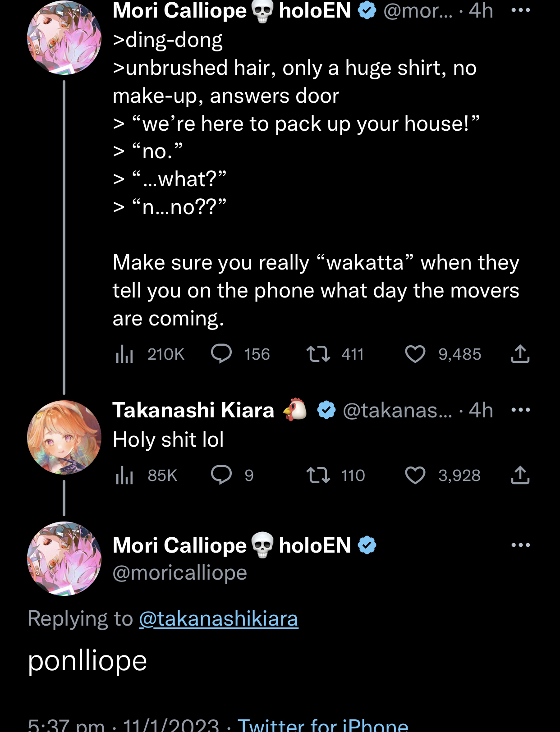This screenshot has width=560, height=732.
Task: Share Mori Calliope's movers tweet
Action: 520,354
